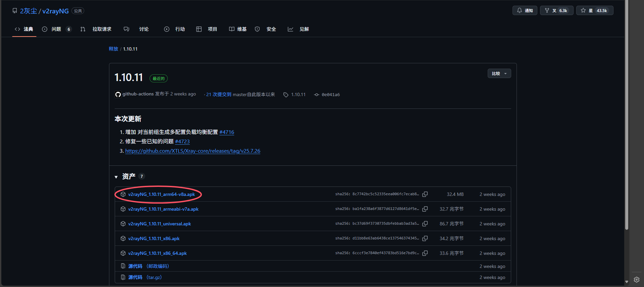This screenshot has height=287, width=644.
Task: Click the repository icon beside 2灰尘
Action: [x=15, y=11]
